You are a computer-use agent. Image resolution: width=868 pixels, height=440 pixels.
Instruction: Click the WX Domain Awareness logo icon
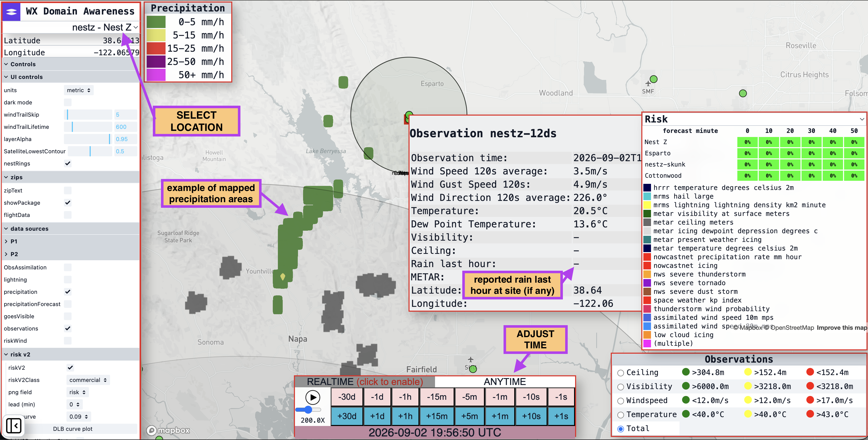click(11, 11)
